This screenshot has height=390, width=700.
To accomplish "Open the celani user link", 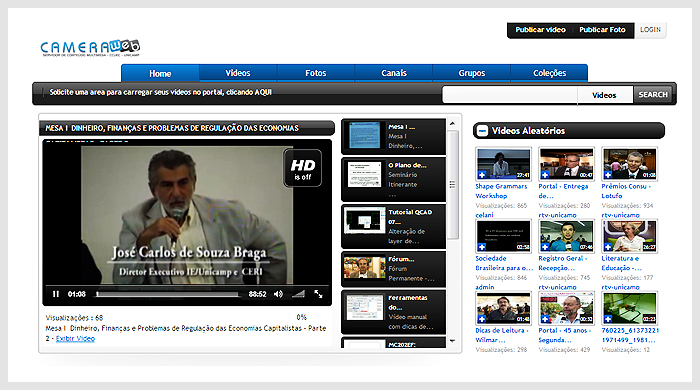I will (x=484, y=215).
